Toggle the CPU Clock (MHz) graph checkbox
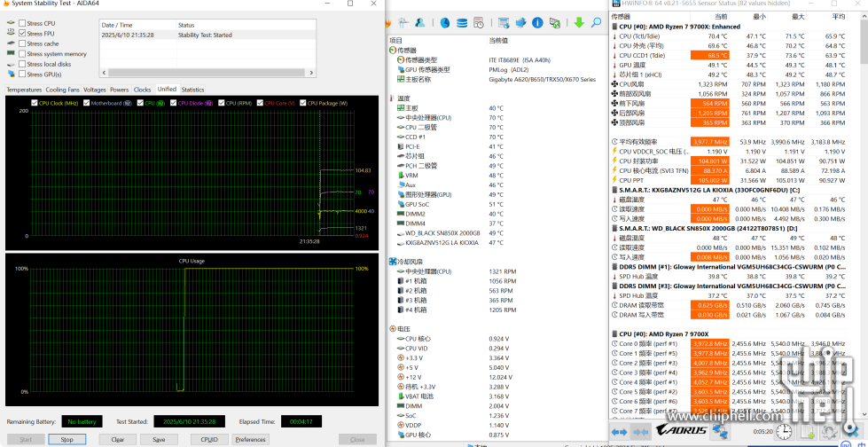The image size is (868, 447). [35, 103]
